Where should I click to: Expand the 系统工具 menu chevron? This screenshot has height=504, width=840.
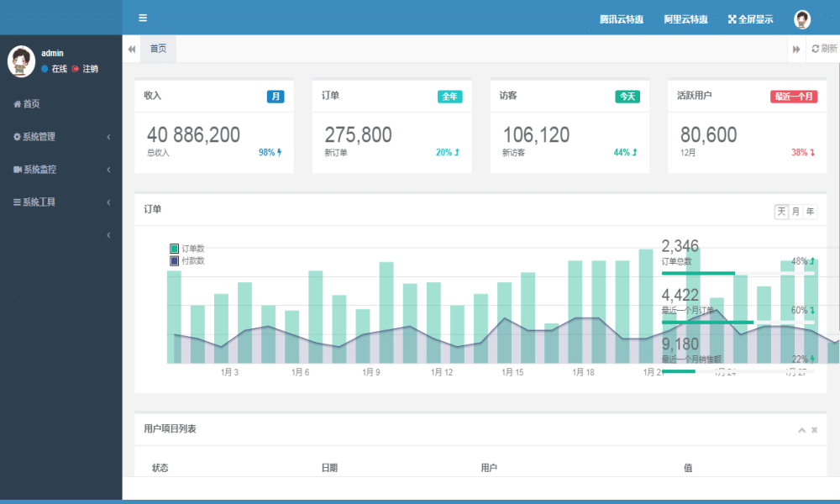[x=108, y=202]
